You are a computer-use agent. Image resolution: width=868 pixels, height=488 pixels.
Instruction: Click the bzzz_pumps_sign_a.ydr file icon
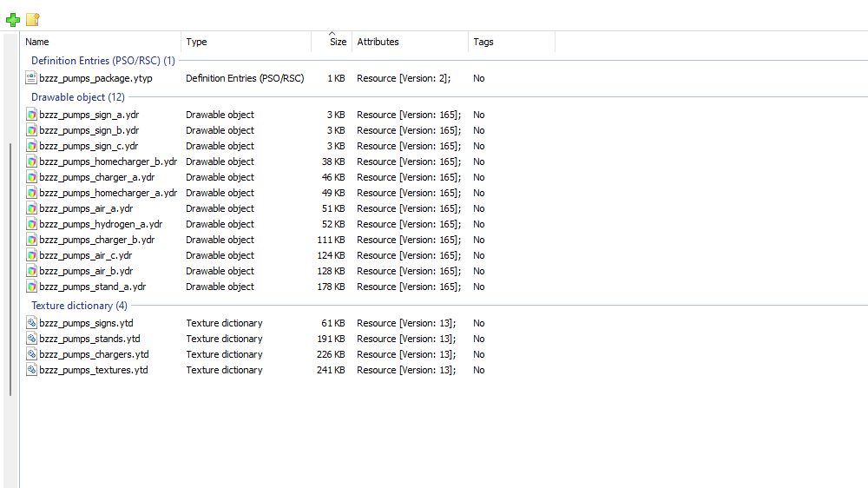coord(31,115)
